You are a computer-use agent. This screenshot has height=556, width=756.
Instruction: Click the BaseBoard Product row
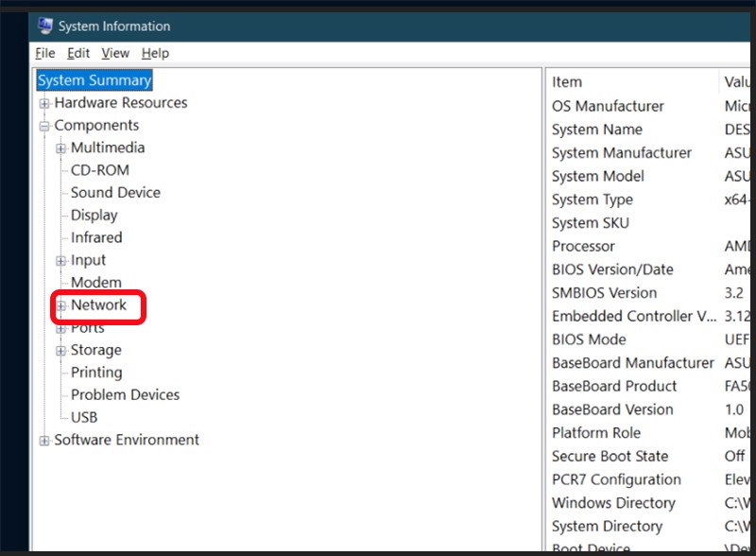[x=649, y=386]
